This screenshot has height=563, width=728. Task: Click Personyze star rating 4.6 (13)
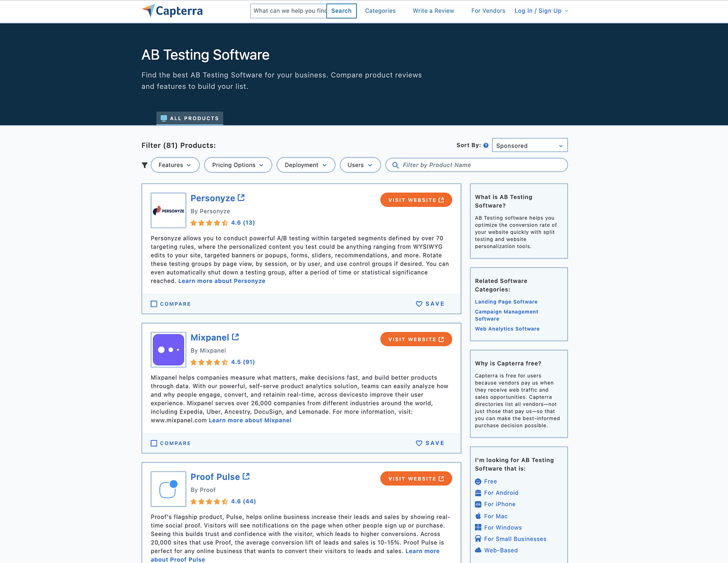click(x=222, y=223)
